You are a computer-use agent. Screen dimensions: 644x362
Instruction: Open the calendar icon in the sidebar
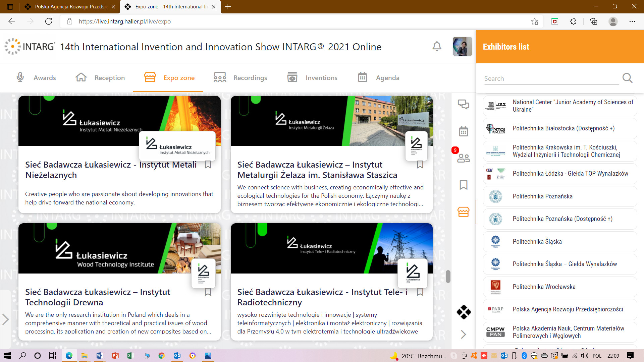[464, 131]
